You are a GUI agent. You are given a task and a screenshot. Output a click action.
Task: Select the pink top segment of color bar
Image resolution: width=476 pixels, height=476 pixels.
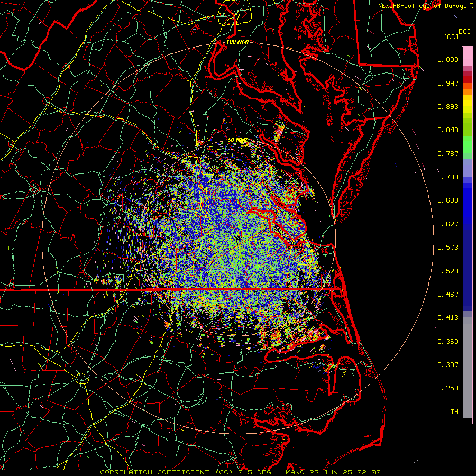467,56
